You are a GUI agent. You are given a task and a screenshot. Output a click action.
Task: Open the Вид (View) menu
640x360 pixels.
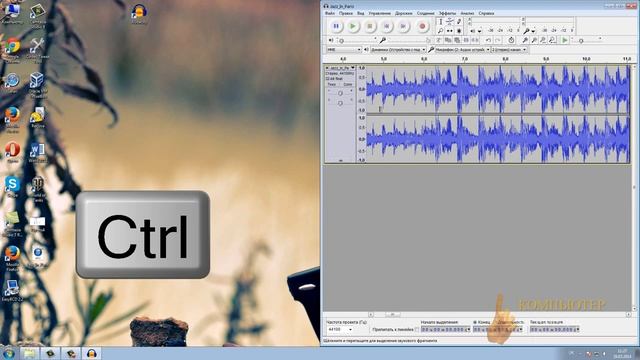pyautogui.click(x=360, y=13)
